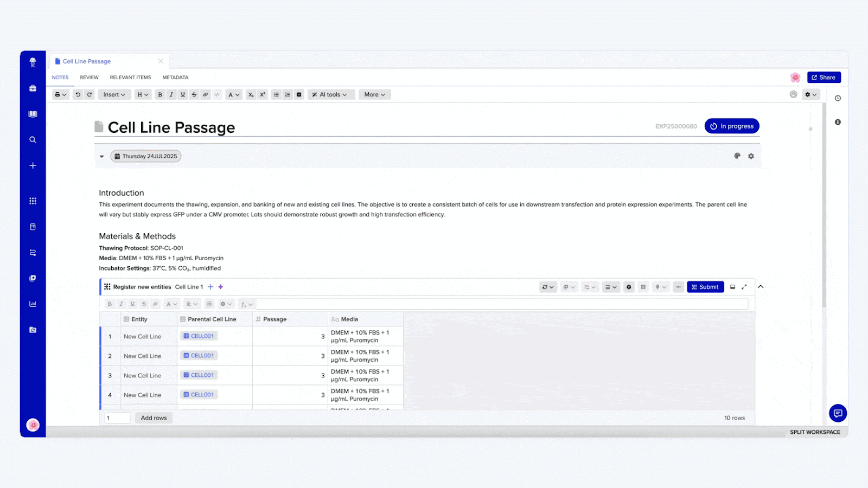
Task: Open version history clock icon
Action: (838, 98)
